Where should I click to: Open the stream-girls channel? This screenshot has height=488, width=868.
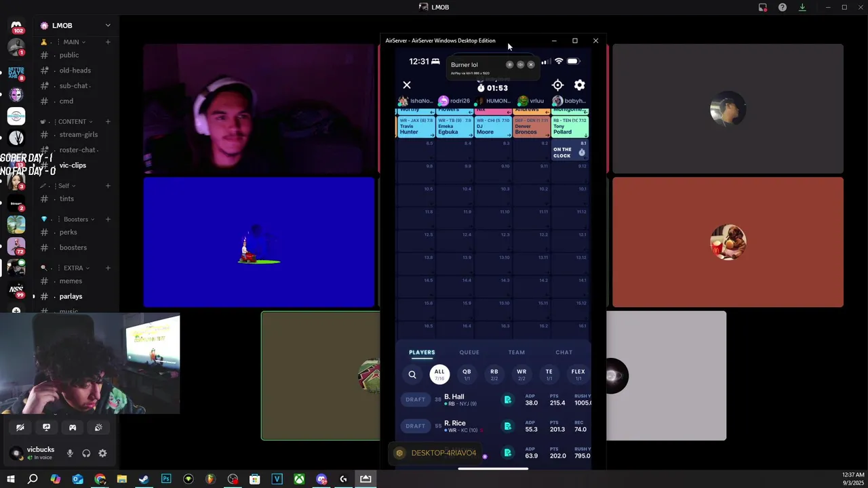click(79, 135)
